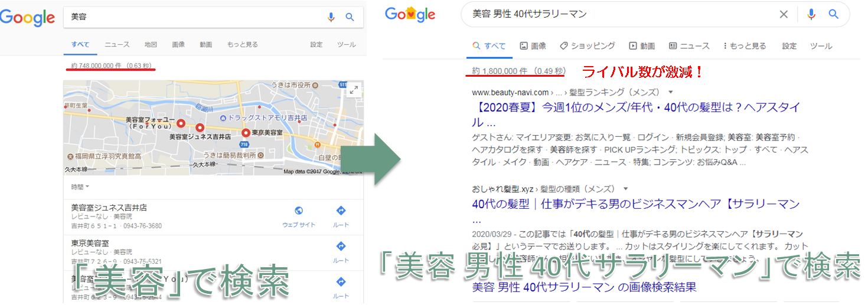Viewport: 868px width, 305px height.
Task: Expand dropdown arrow next to おしゃれ髪型.xyz URL
Action: pyautogui.click(x=626, y=189)
